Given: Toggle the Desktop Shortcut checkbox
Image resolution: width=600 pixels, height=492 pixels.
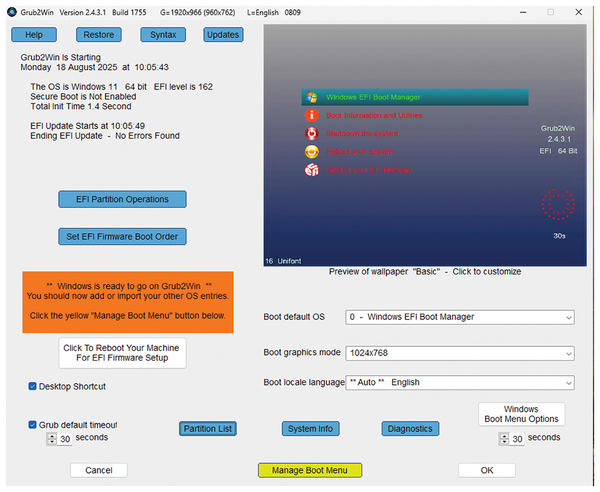Looking at the screenshot, I should pos(33,386).
